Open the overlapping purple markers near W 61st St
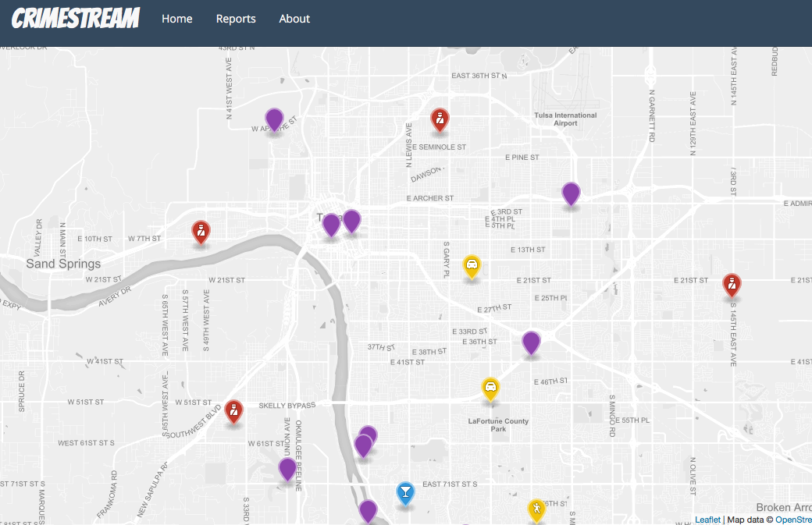 coord(365,443)
